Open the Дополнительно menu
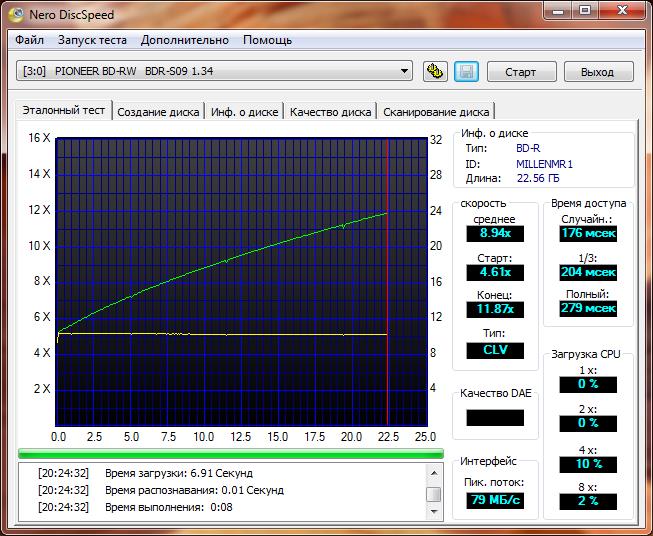Screen dimensions: 653x536 (185, 40)
